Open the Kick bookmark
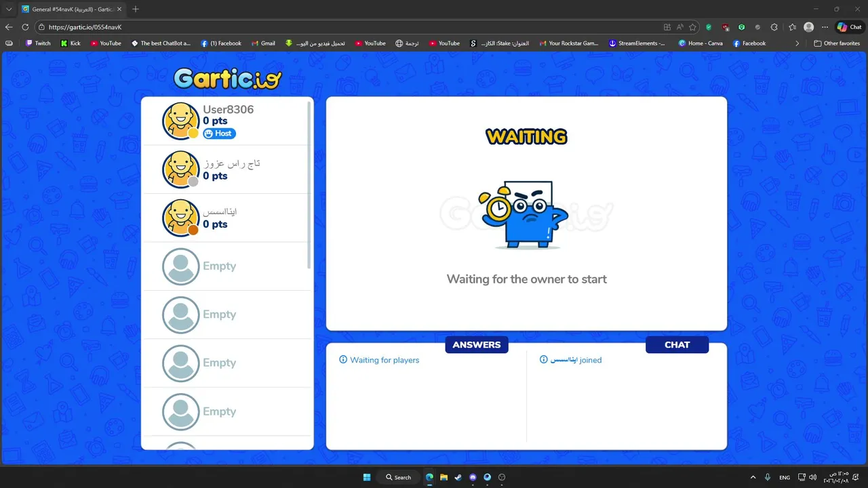The height and width of the screenshot is (488, 868). point(71,43)
